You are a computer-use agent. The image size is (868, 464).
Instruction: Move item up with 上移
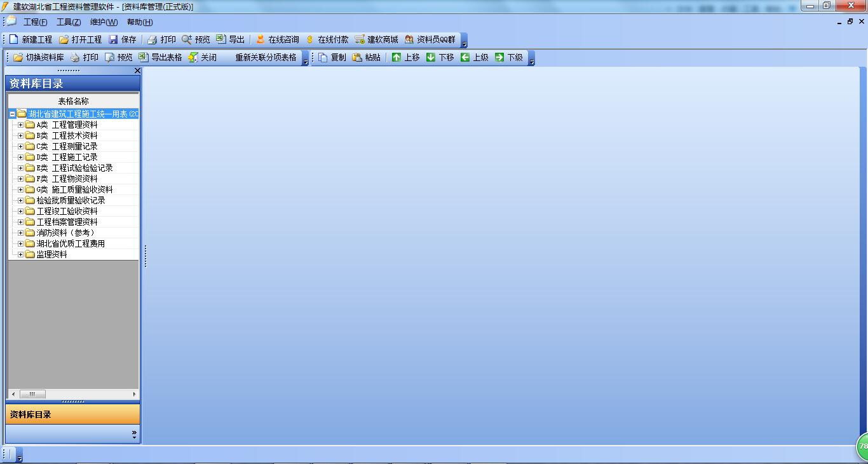[405, 57]
